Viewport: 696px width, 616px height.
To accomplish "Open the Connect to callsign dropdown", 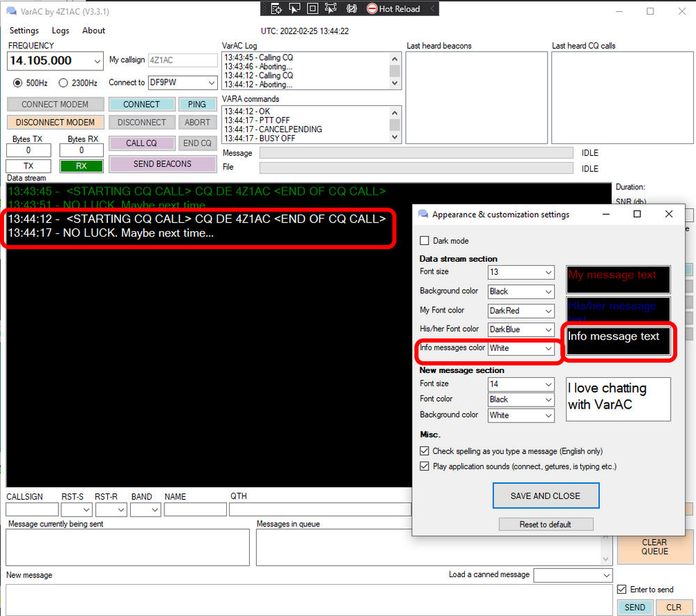I will click(212, 82).
